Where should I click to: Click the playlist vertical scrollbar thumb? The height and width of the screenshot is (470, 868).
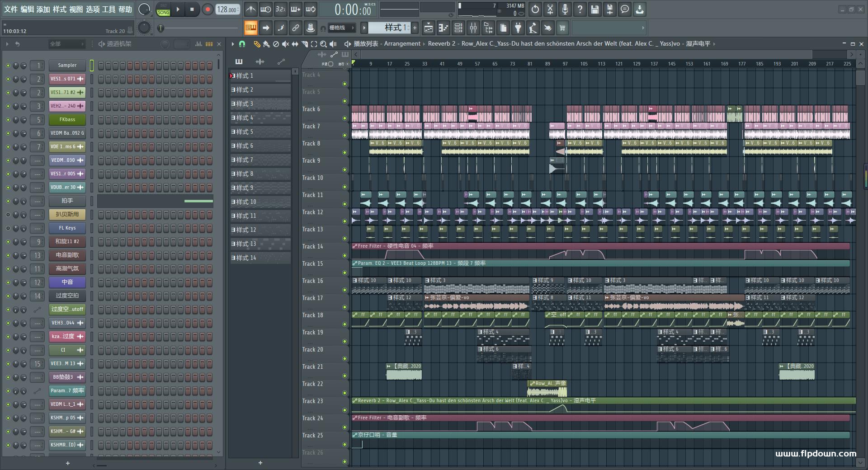click(860, 78)
